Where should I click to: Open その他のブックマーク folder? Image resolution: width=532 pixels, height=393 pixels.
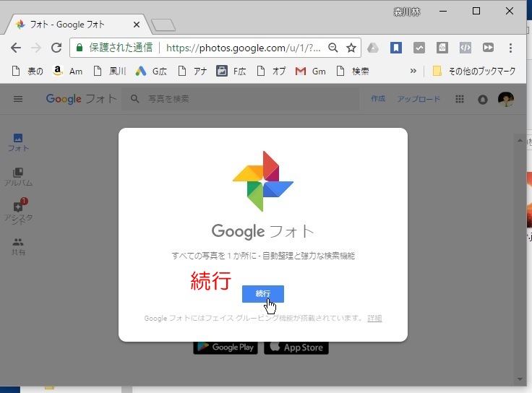(474, 72)
